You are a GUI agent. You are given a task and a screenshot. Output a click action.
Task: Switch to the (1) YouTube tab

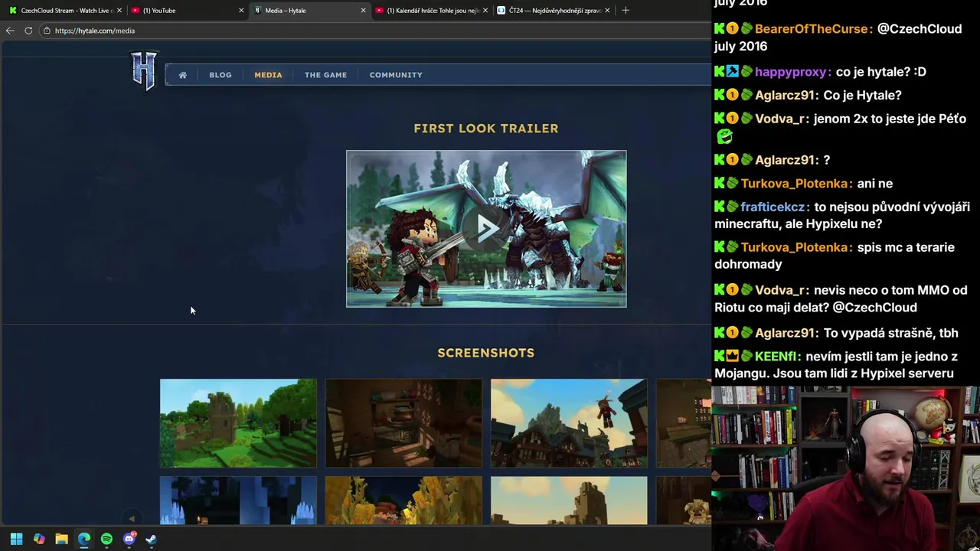[187, 10]
